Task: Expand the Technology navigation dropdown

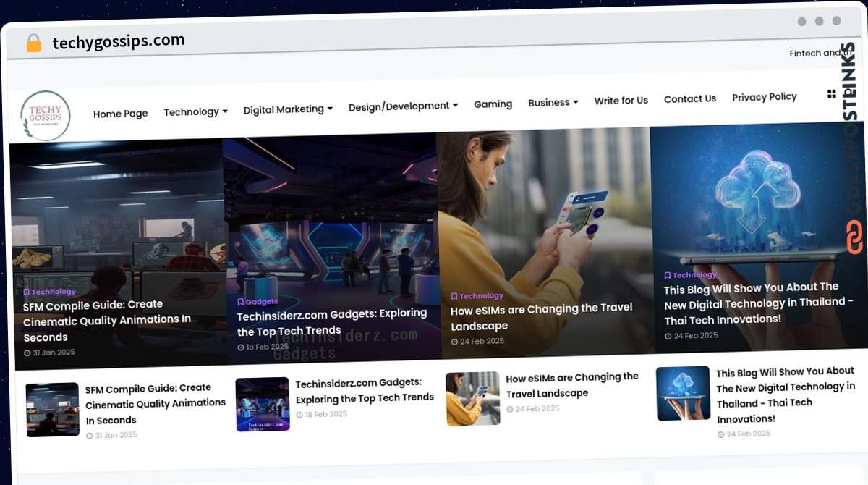Action: click(195, 111)
